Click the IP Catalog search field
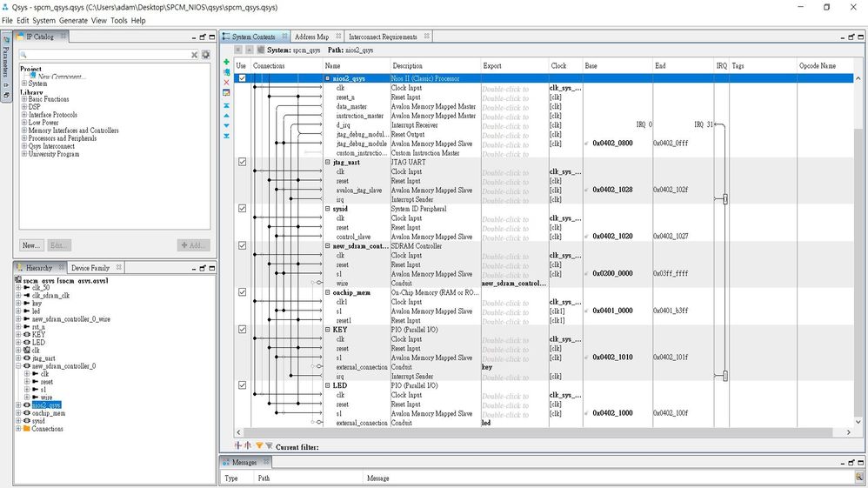The width and height of the screenshot is (868, 488). [x=104, y=55]
